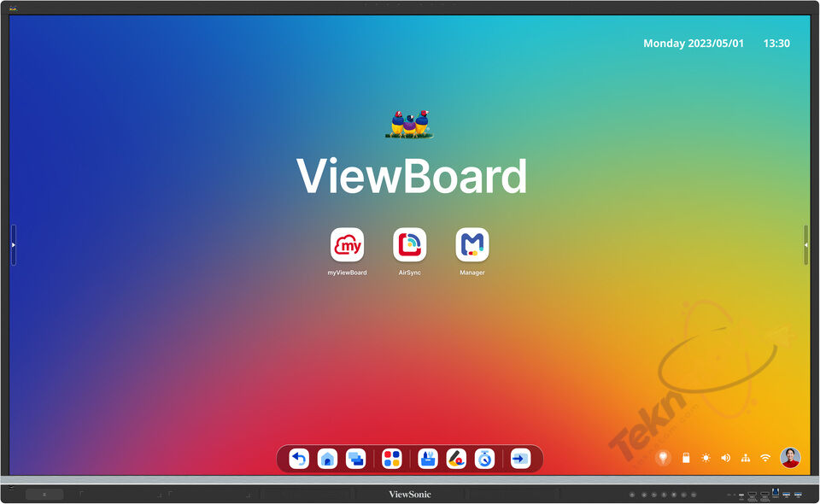
Task: Start the pen annotation tool in dock
Action: point(456,459)
